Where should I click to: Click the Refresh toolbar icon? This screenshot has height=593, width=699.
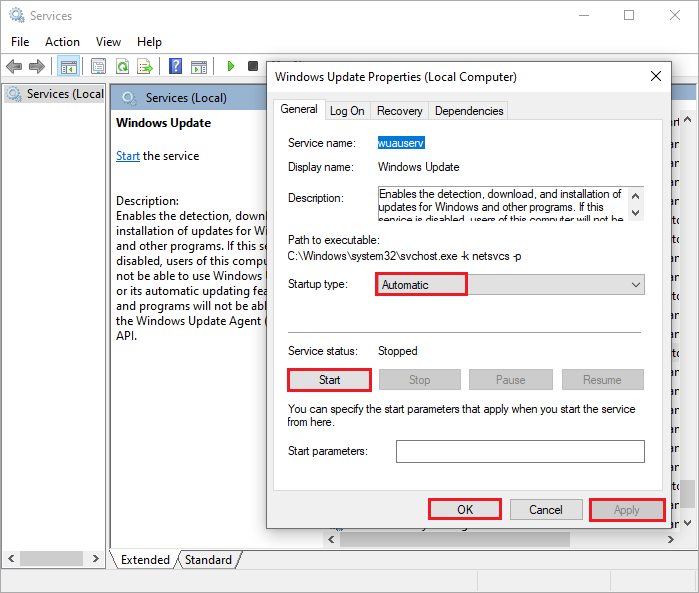[122, 66]
